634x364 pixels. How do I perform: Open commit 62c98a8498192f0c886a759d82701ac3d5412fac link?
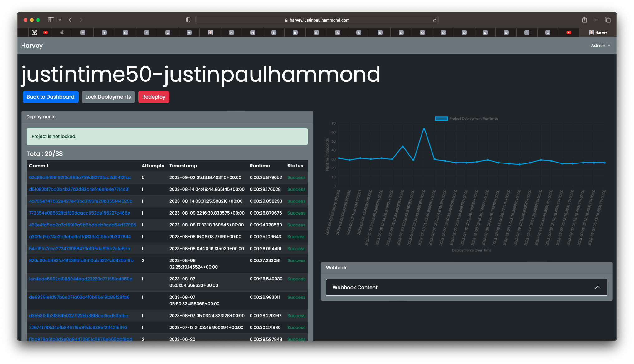(80, 177)
